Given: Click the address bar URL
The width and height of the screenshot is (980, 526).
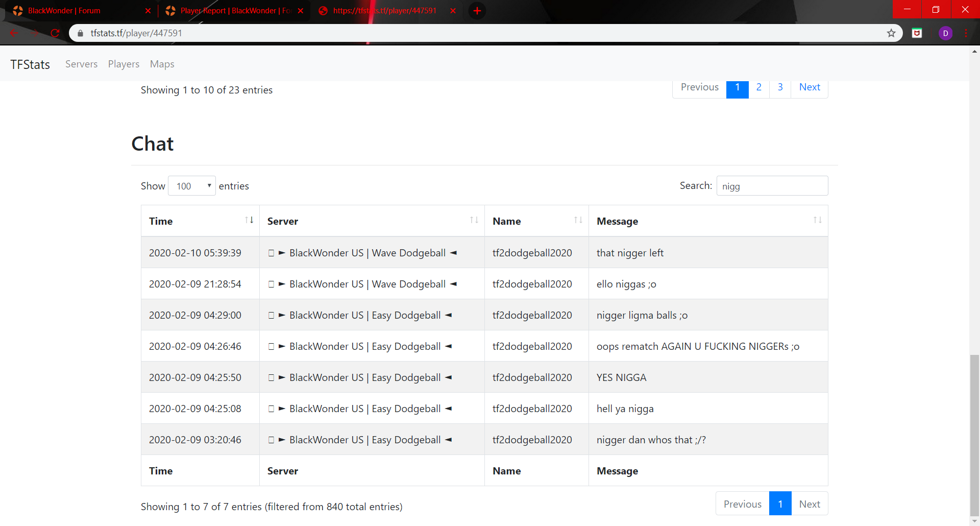Looking at the screenshot, I should 136,33.
